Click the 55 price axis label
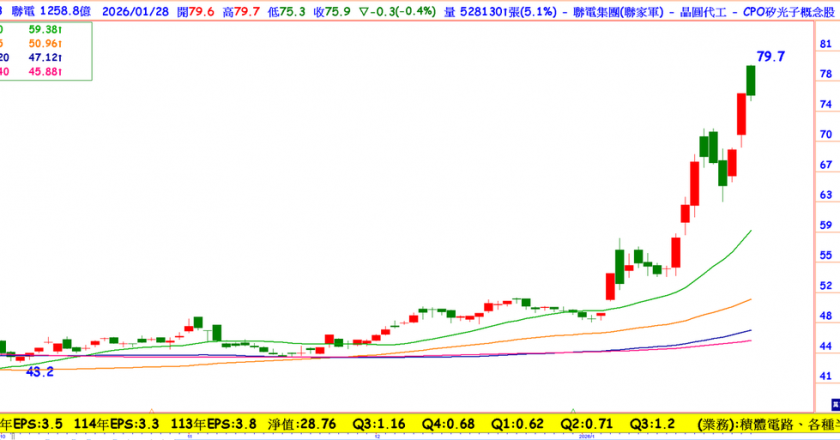Image resolution: width=840 pixels, height=440 pixels. point(826,255)
